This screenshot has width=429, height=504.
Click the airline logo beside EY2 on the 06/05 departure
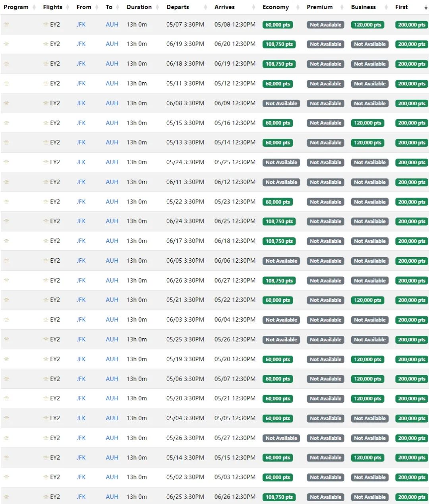(46, 261)
